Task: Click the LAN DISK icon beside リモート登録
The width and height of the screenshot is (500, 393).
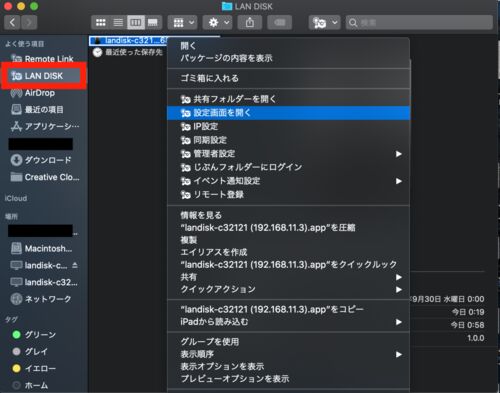Action: pos(186,195)
